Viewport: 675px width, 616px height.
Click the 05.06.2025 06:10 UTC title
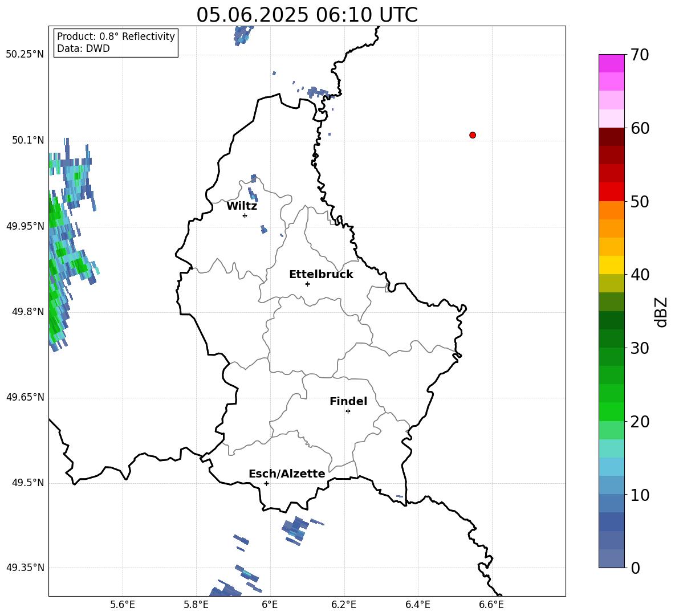[x=307, y=15]
